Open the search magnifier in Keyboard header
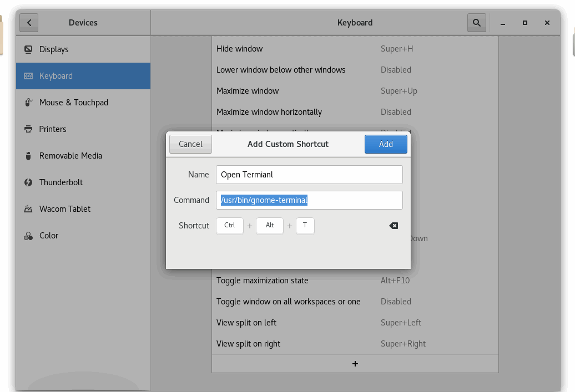Viewport: 575px width, 392px height. [476, 23]
